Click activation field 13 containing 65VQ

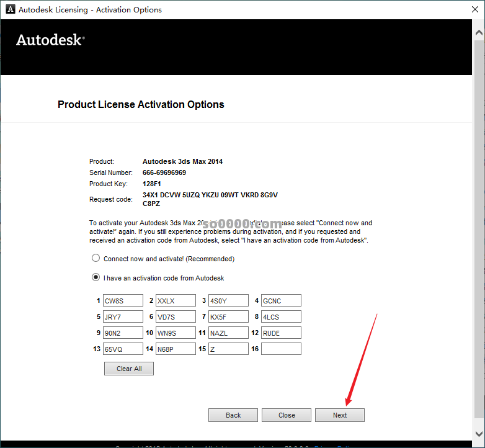pos(123,349)
